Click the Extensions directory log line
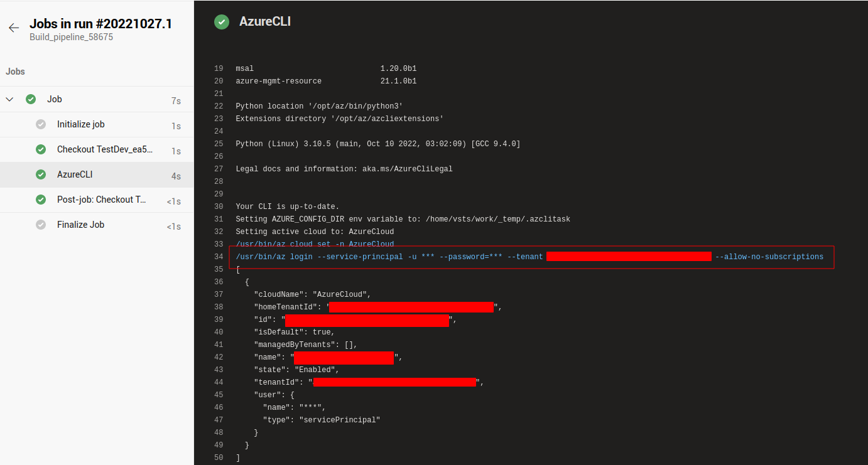Image resolution: width=868 pixels, height=465 pixels. click(339, 119)
